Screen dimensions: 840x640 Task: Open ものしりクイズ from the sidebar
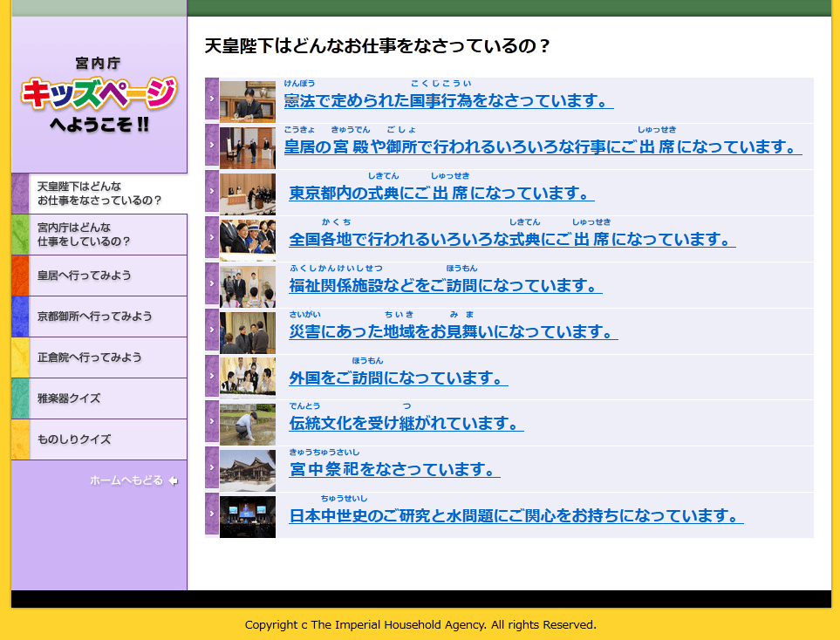pos(99,439)
